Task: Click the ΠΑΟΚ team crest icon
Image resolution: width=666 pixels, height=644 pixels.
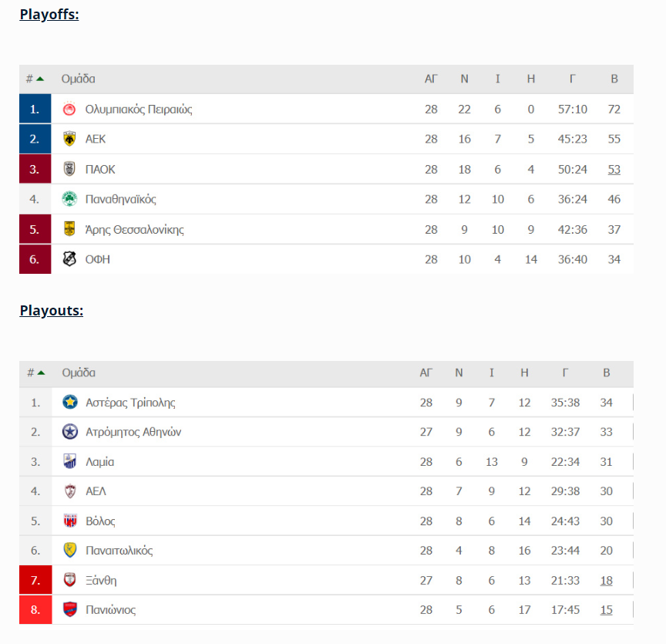Action: (69, 170)
